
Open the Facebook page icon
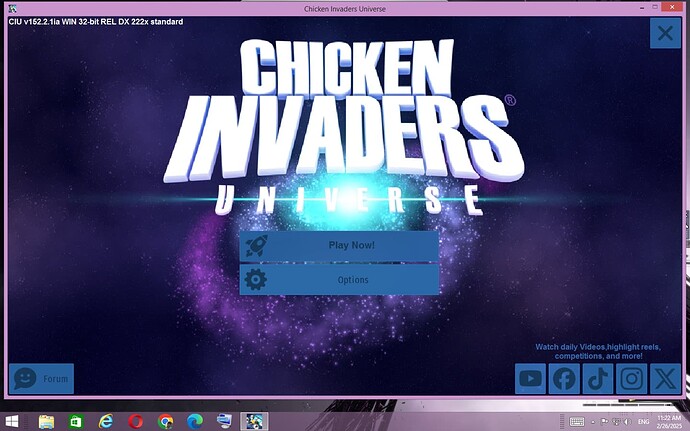click(564, 379)
